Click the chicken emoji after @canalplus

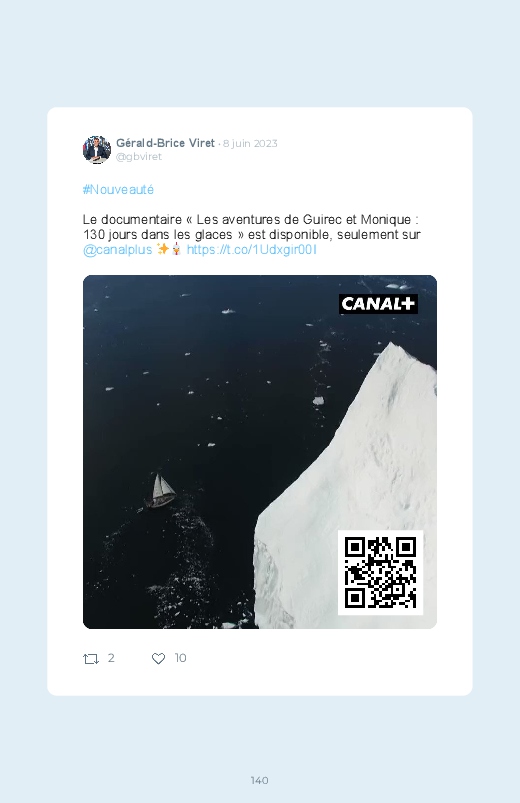click(176, 249)
